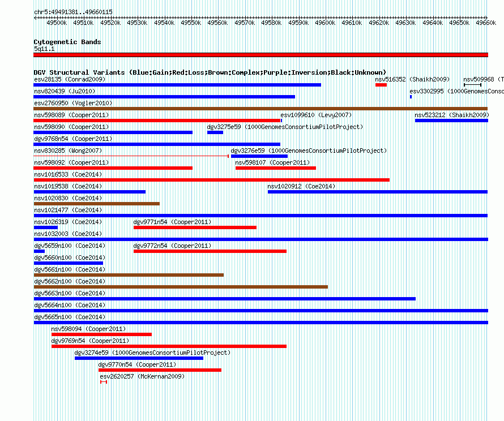Click the Cytogenetic Bands track title
Image resolution: width=504 pixels, height=421 pixels.
[67, 42]
